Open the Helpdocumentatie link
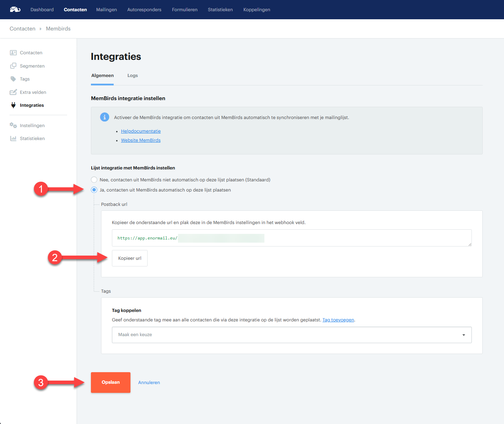504x424 pixels. point(141,131)
